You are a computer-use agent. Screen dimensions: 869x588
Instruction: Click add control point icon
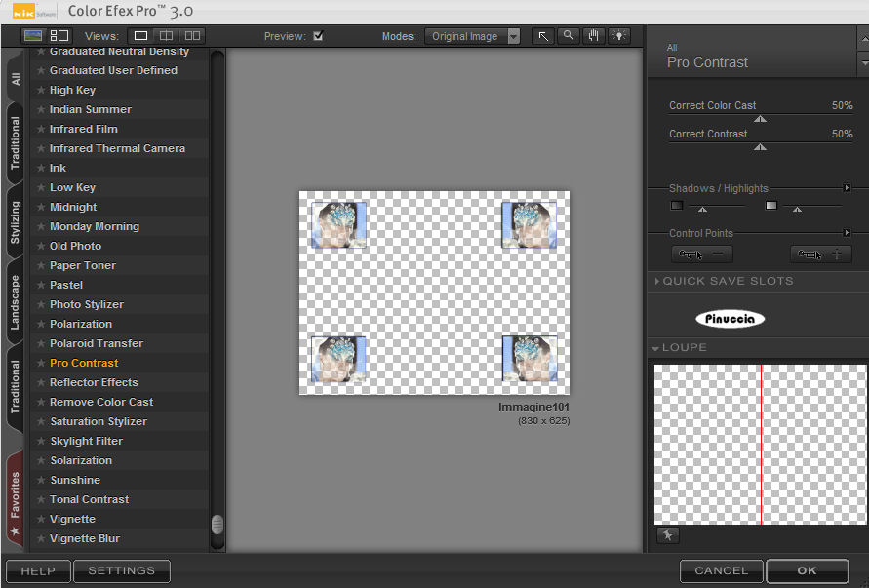(x=821, y=255)
